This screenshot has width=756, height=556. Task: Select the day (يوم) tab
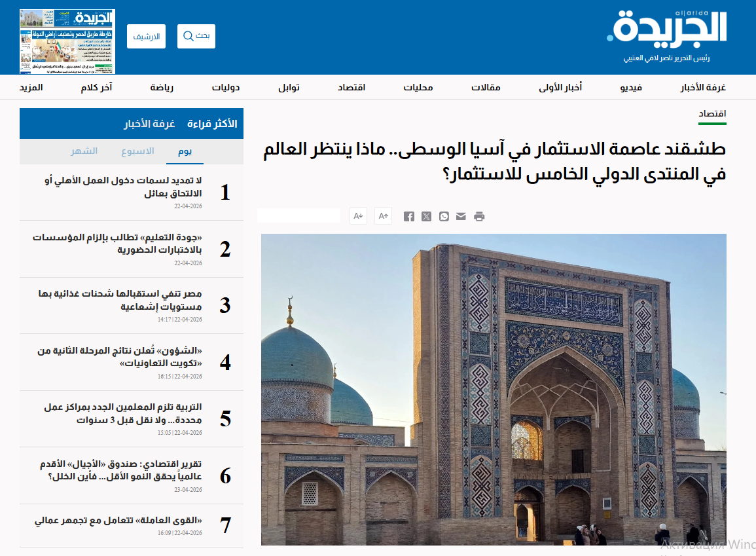coord(185,151)
